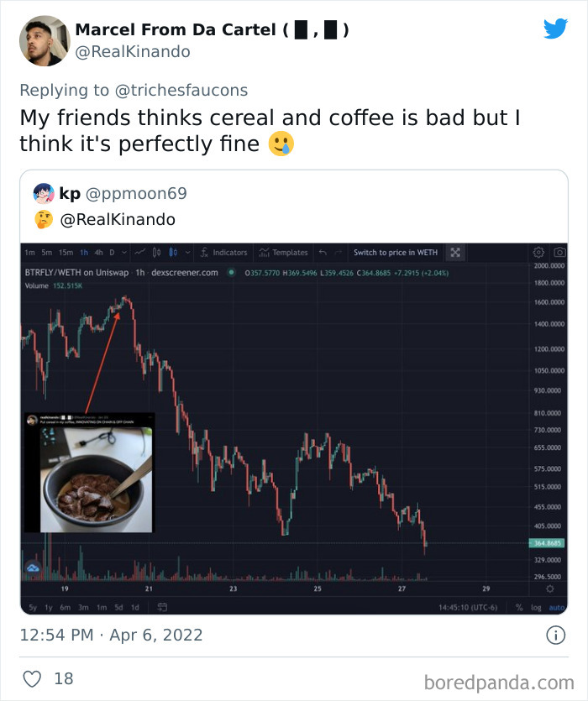Image resolution: width=588 pixels, height=701 pixels.
Task: Click the chart fullscreen icon
Action: click(456, 253)
